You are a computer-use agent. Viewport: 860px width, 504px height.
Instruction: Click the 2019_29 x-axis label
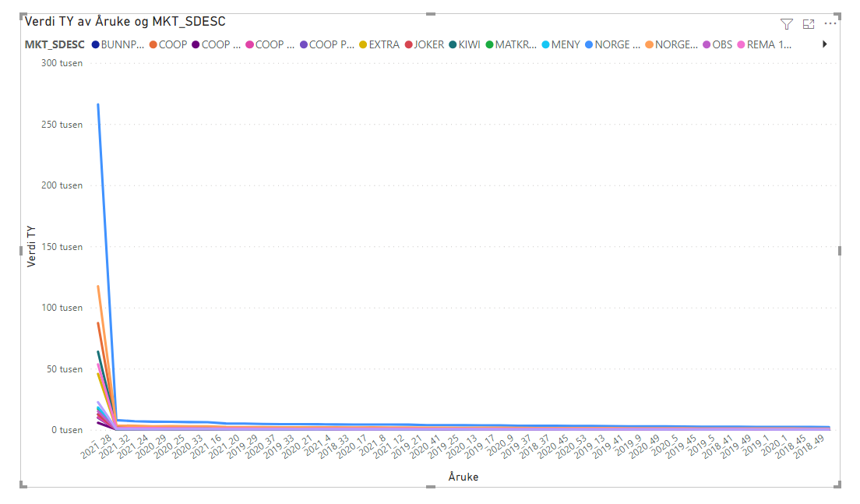coord(243,446)
